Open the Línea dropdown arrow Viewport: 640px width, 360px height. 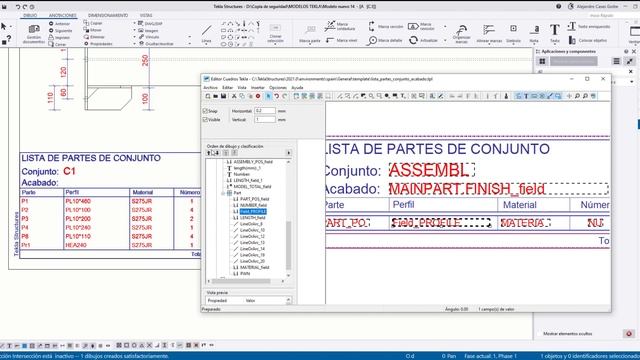coord(207,43)
